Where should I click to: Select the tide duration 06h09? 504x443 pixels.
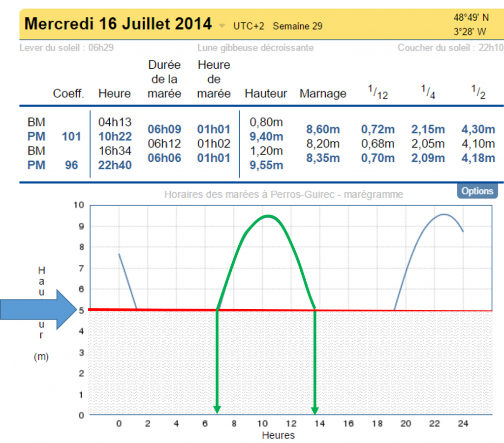[x=164, y=129]
